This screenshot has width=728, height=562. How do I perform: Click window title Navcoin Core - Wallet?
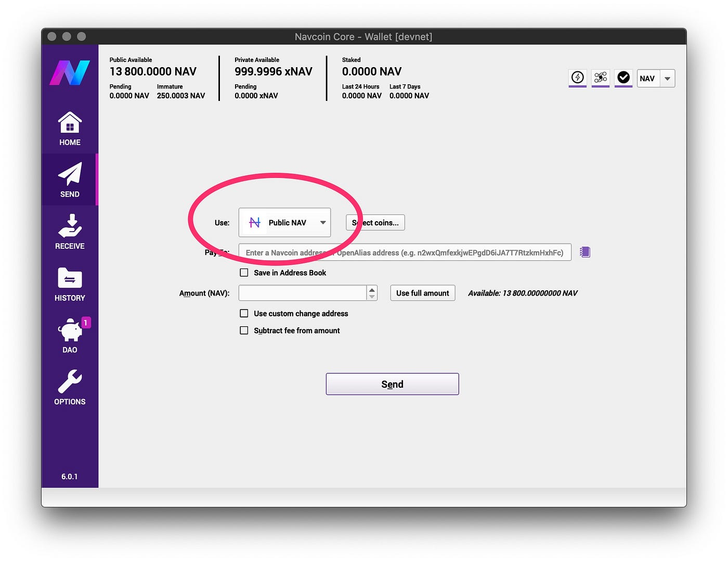click(363, 37)
